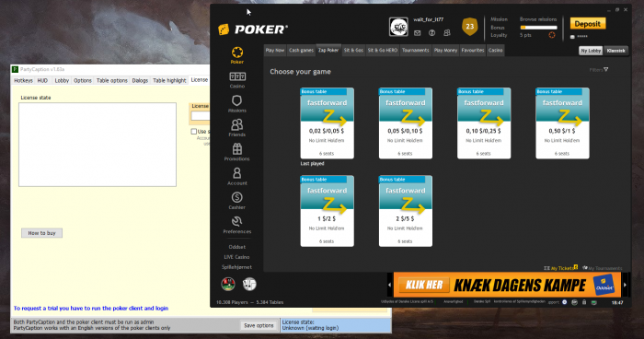Image resolution: width=644 pixels, height=339 pixels.
Task: Click the banner right arrow
Action: click(x=625, y=285)
